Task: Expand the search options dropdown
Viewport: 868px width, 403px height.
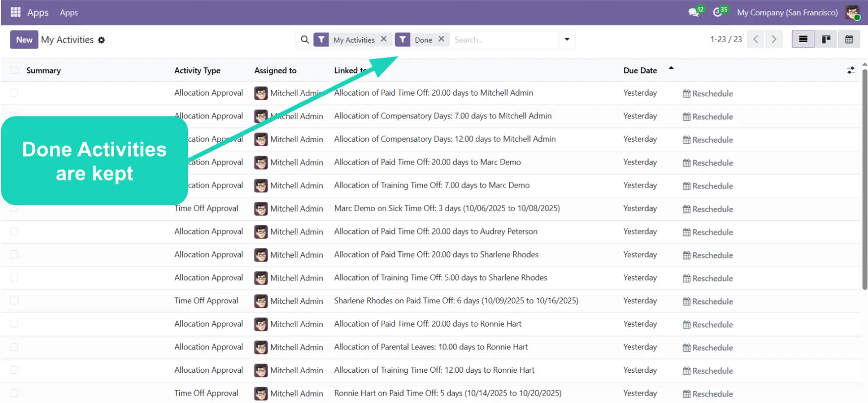Action: 567,39
